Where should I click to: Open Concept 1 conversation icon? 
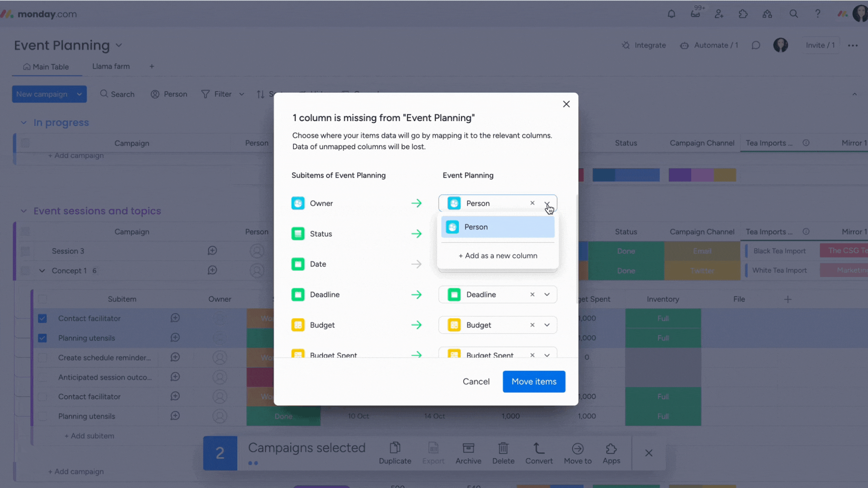pyautogui.click(x=212, y=270)
